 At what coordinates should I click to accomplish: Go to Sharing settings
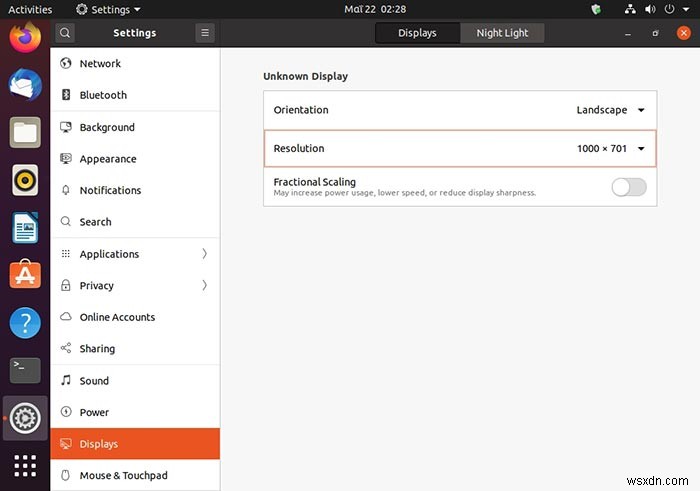pyautogui.click(x=135, y=348)
